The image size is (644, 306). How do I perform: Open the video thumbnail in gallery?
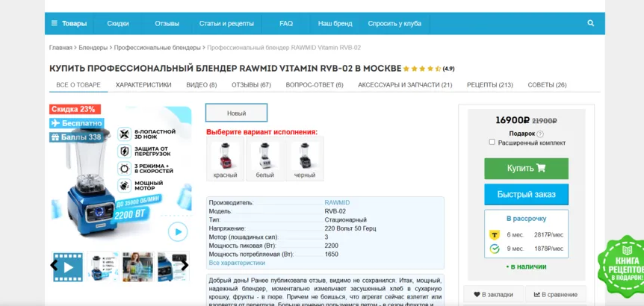tap(68, 266)
